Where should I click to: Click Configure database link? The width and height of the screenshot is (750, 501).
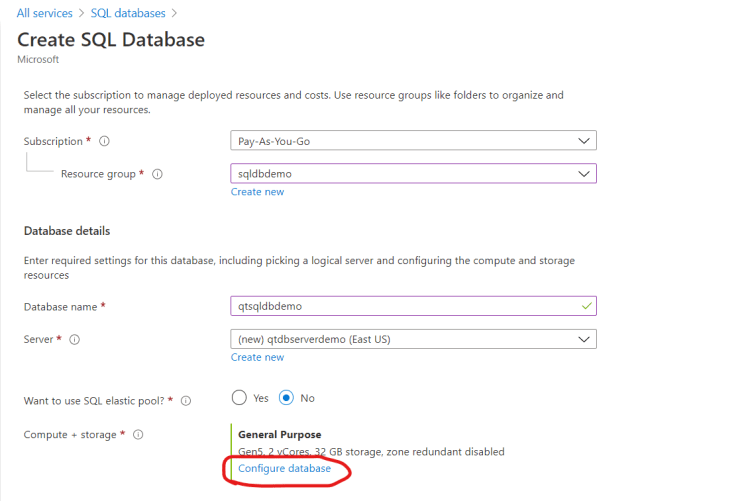[x=285, y=468]
